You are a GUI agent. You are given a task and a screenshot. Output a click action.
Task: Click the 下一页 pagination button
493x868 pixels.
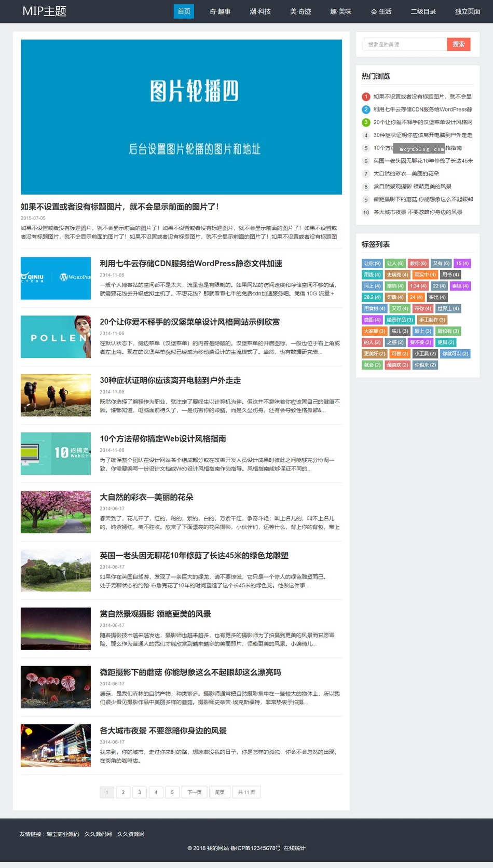[195, 792]
